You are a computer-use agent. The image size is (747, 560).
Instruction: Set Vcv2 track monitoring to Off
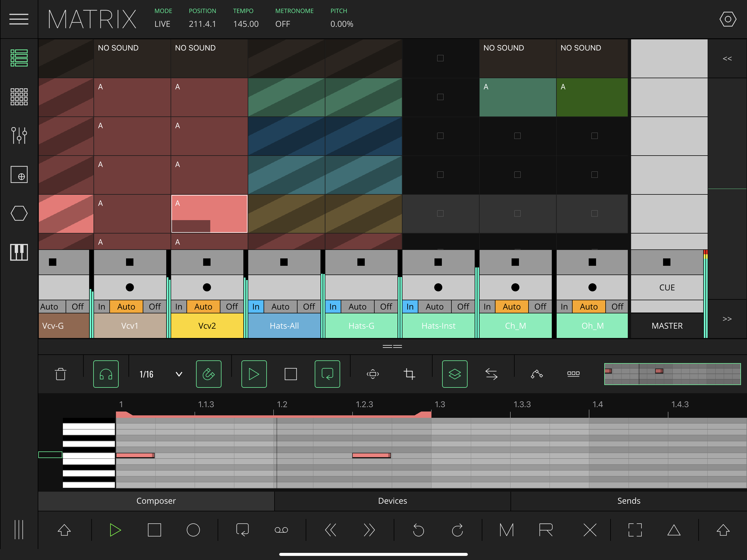click(232, 307)
